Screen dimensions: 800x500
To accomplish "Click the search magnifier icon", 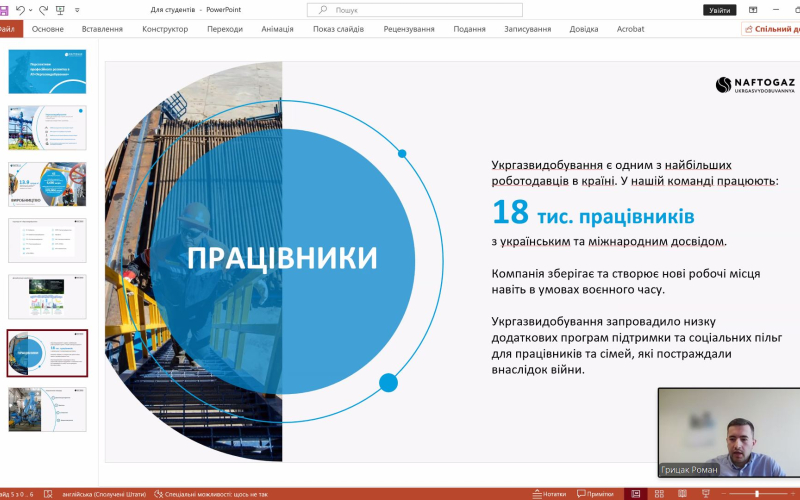I will [322, 10].
